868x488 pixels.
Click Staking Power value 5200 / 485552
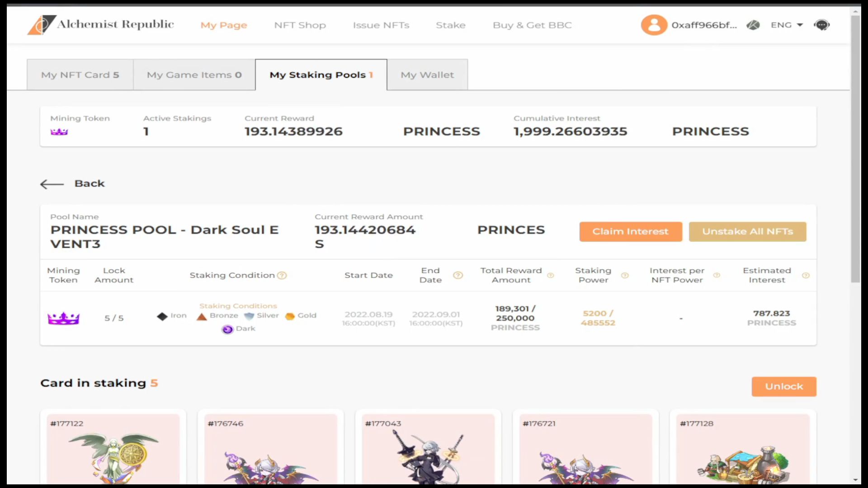coord(598,318)
